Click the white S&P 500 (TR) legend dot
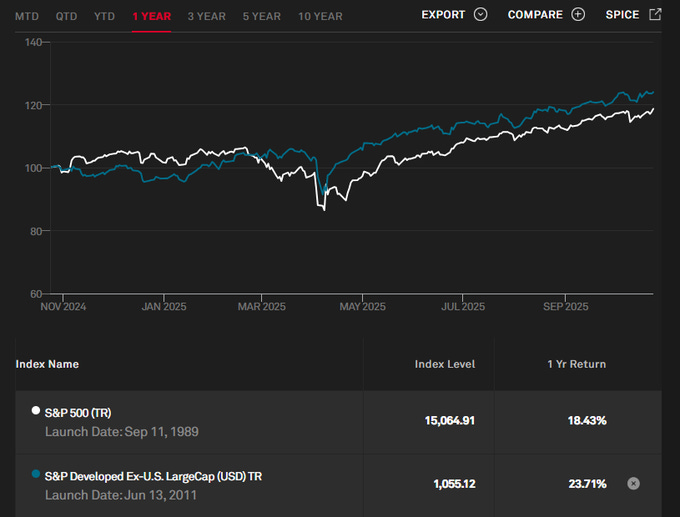 36,410
